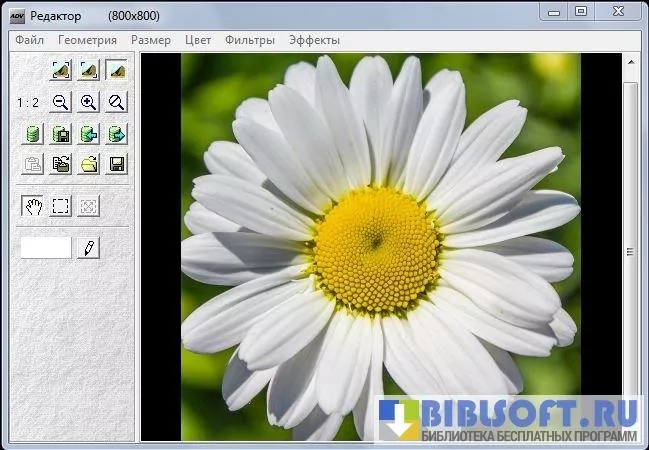This screenshot has width=649, height=450.
Task: Click the database icon with left arrow
Action: 89,134
